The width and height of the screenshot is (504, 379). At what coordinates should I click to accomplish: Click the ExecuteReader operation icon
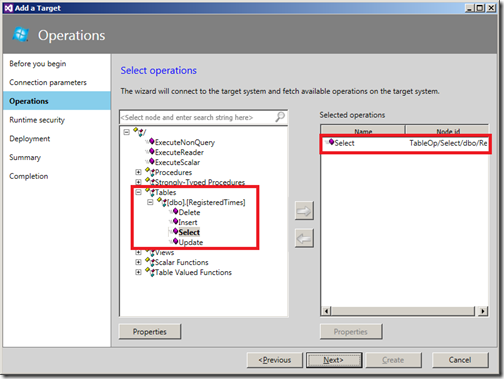click(151, 152)
